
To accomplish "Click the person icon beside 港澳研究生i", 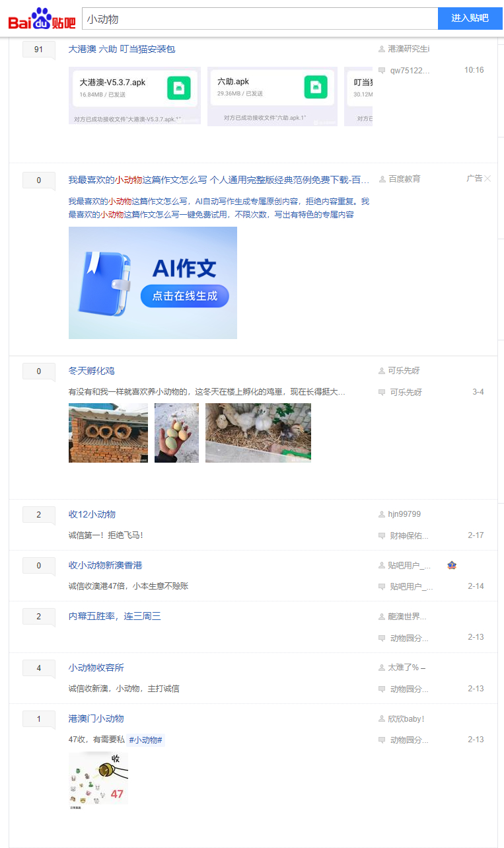I will (382, 49).
